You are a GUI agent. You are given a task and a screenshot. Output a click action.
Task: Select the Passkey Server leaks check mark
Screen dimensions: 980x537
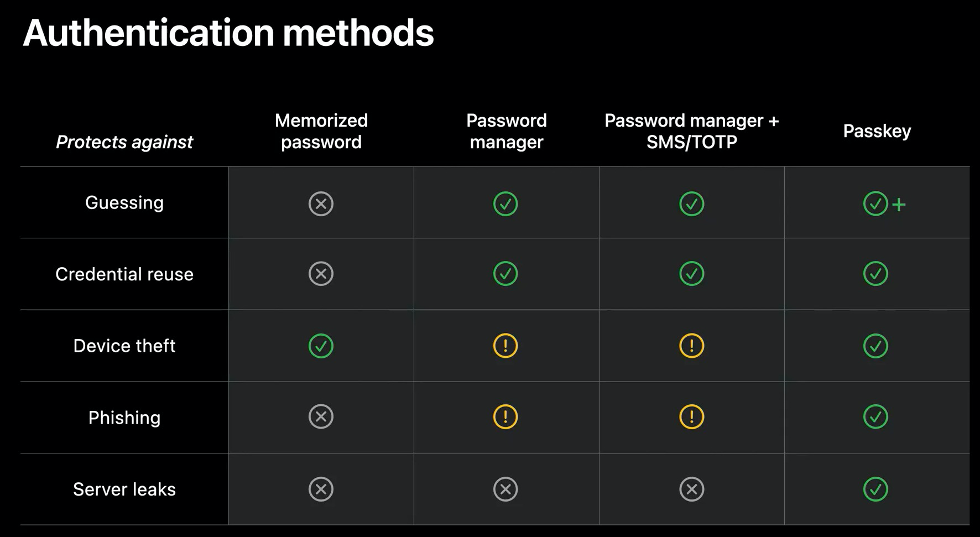click(x=875, y=489)
